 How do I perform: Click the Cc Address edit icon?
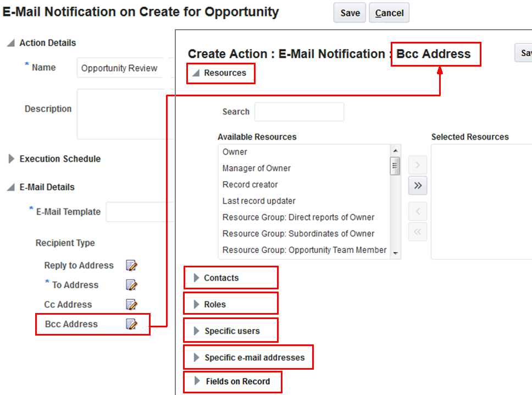[x=131, y=304]
